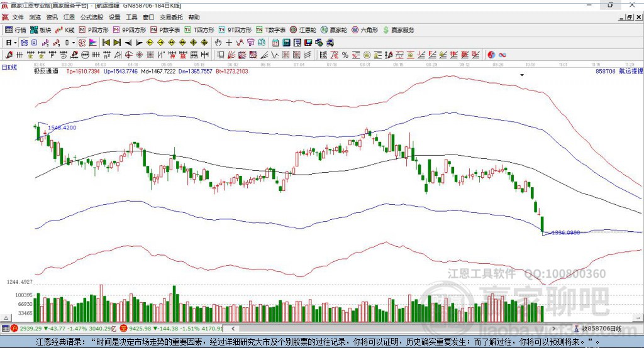Screen dimensions: 644x348
Task: Select the hand pan tool
Action: [218, 43]
